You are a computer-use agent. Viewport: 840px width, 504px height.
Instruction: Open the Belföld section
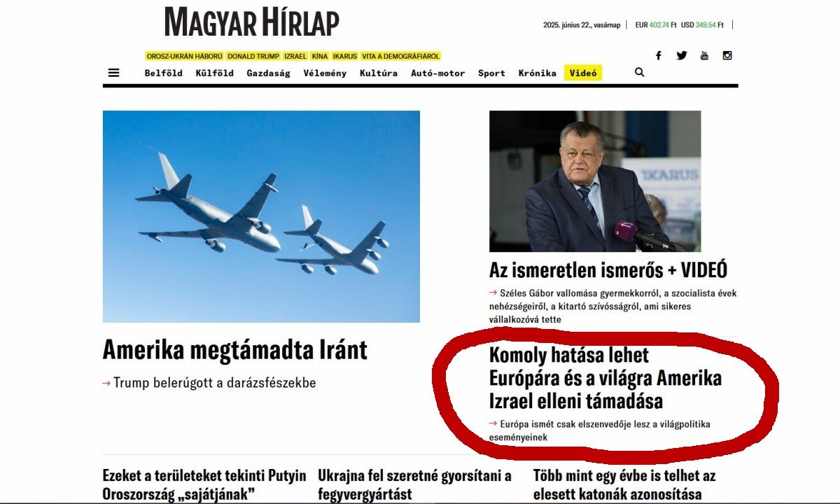click(164, 73)
